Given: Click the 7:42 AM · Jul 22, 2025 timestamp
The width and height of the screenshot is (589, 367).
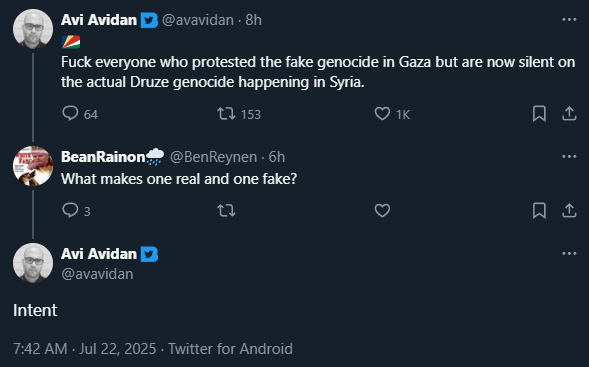Looking at the screenshot, I should 85,349.
